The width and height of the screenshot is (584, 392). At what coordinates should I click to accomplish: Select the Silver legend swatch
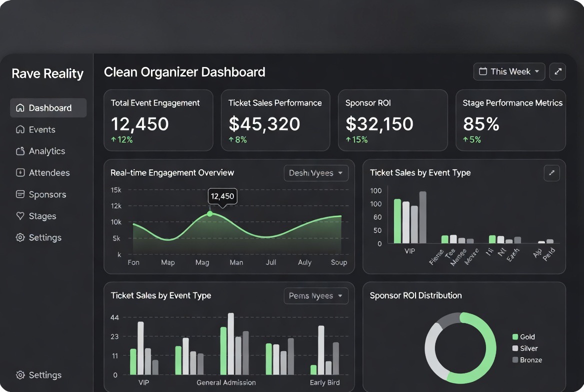click(515, 348)
